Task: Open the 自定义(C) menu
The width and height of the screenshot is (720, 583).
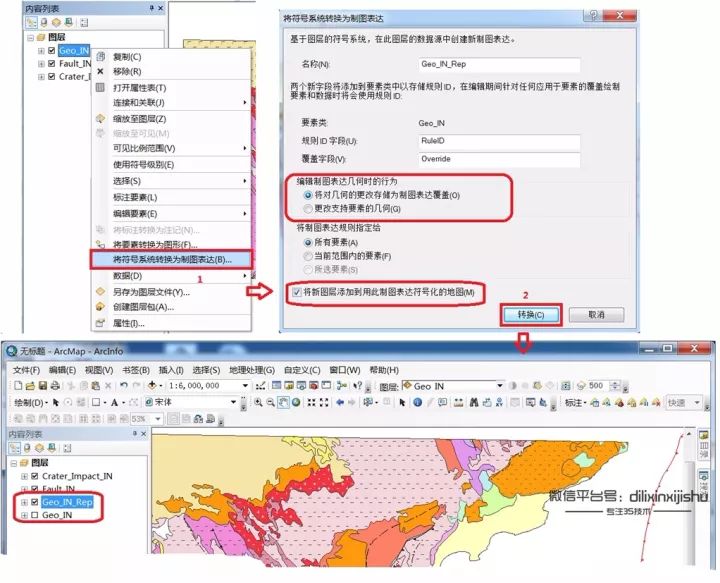Action: coord(302,370)
